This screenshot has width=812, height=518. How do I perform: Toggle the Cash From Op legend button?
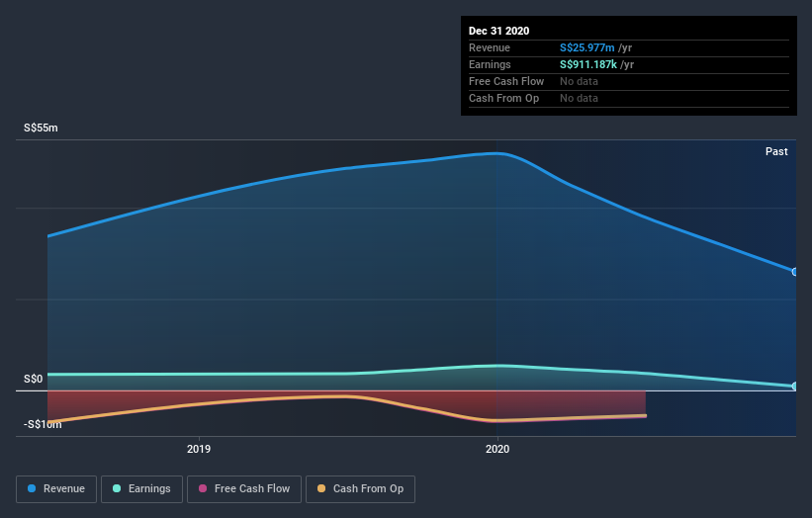360,489
